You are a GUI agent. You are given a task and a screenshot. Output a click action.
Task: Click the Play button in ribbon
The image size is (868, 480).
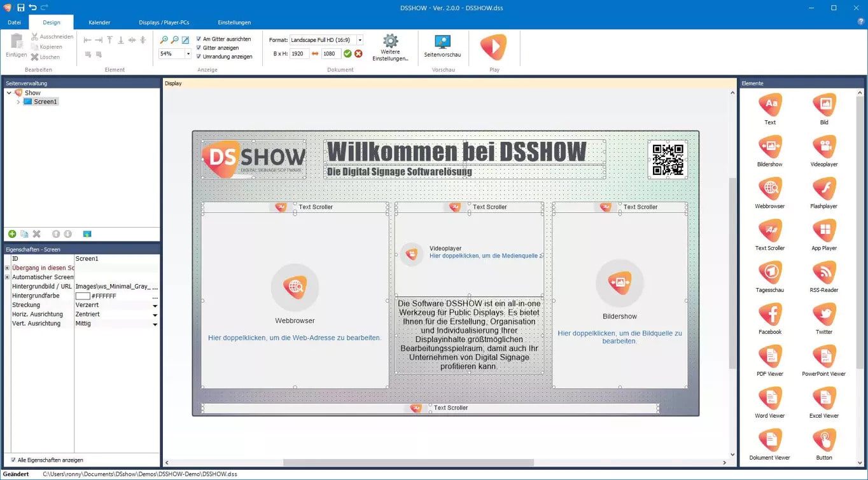pyautogui.click(x=494, y=48)
